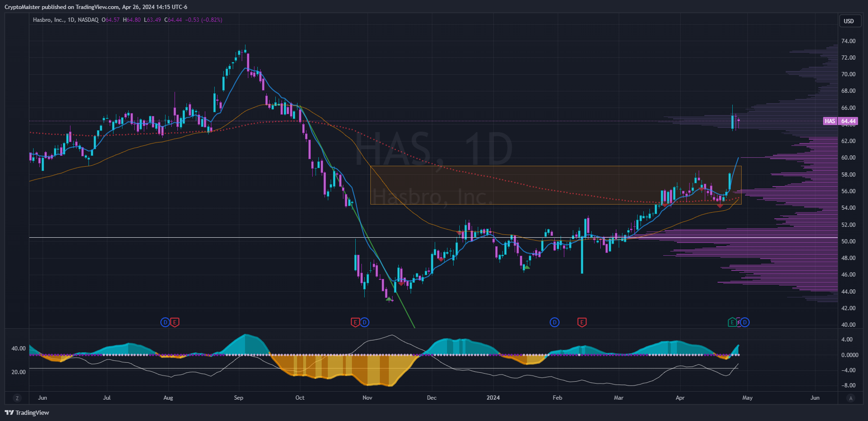Click the TradingView logo
Screen dimensions: 868x421
(x=27, y=412)
